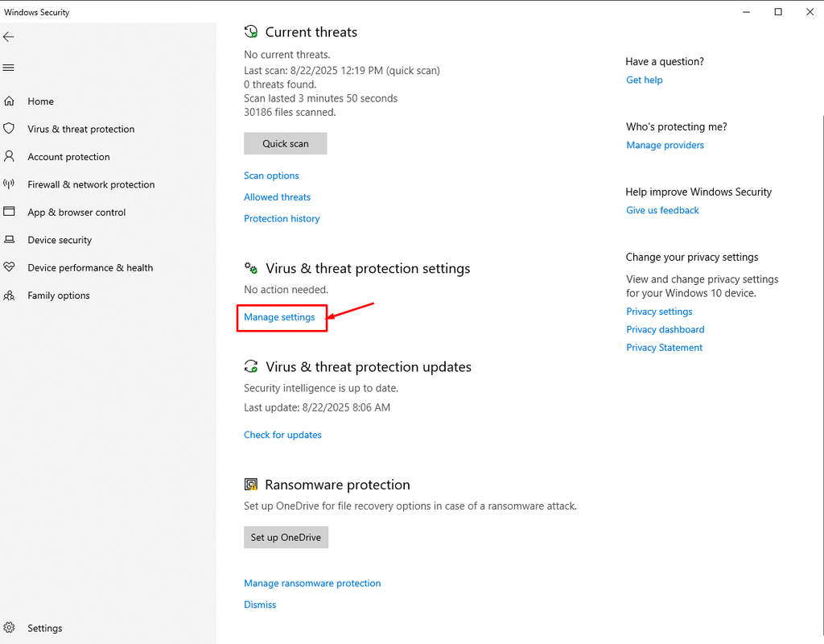The width and height of the screenshot is (824, 644).
Task: Click the App & browser control icon
Action: click(x=10, y=212)
